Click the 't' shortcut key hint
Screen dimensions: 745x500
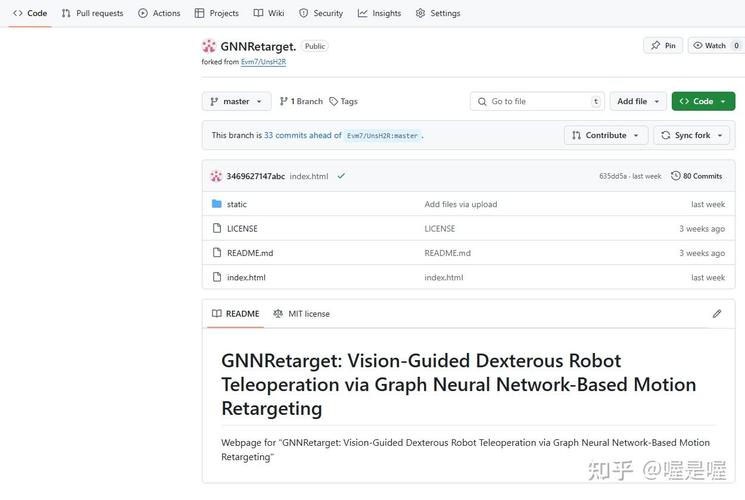point(596,101)
